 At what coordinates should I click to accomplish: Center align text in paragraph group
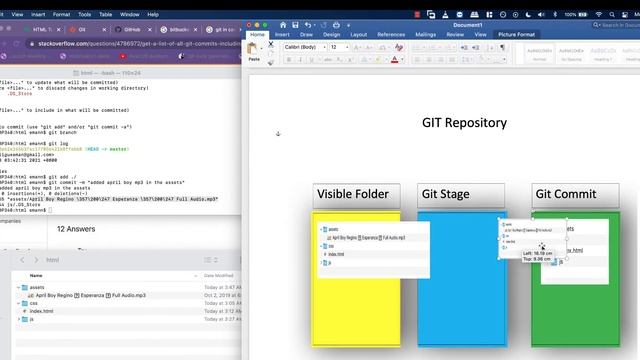[429, 60]
